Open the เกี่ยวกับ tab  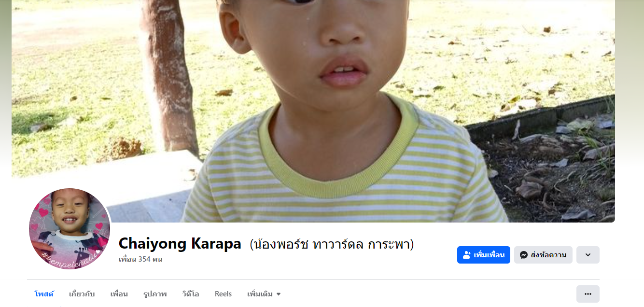(82, 294)
